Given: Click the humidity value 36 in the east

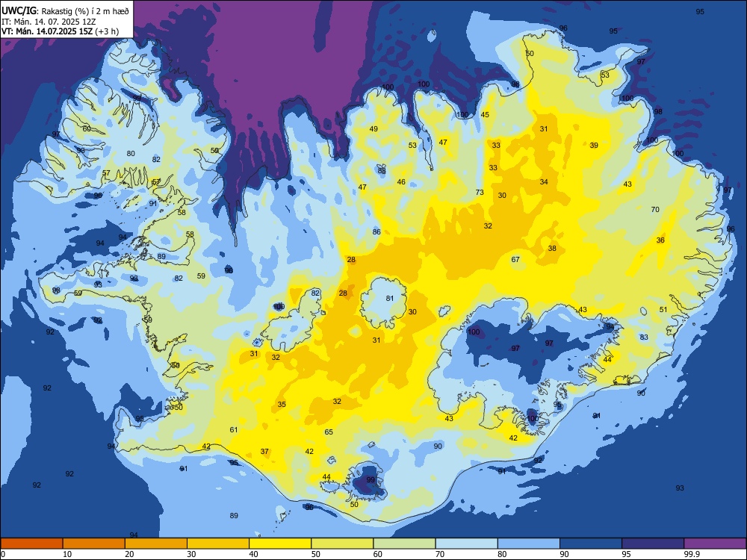Looking at the screenshot, I should [x=661, y=240].
